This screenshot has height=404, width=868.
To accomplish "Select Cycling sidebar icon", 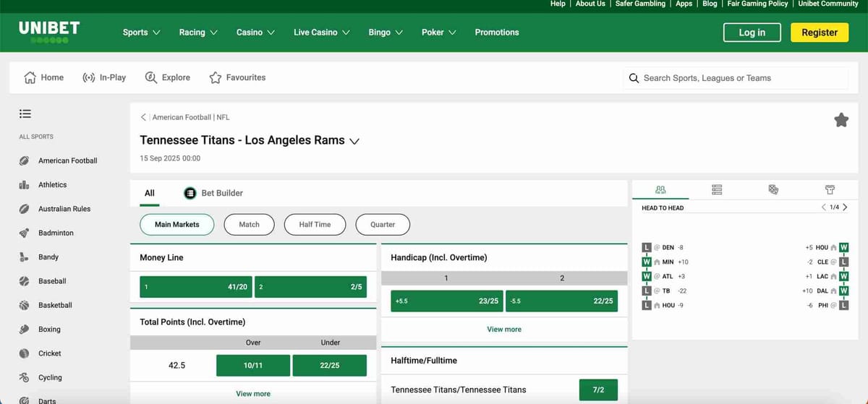I will 25,377.
